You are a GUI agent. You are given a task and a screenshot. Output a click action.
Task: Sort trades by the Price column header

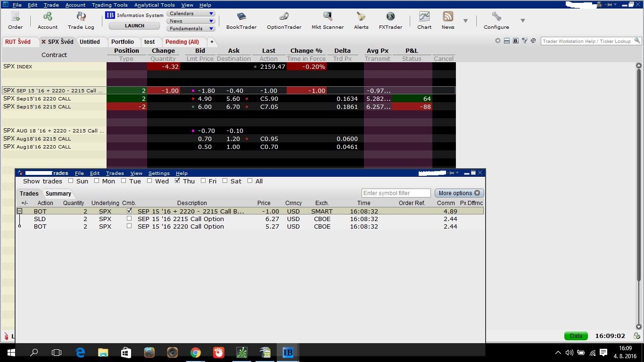click(x=264, y=203)
